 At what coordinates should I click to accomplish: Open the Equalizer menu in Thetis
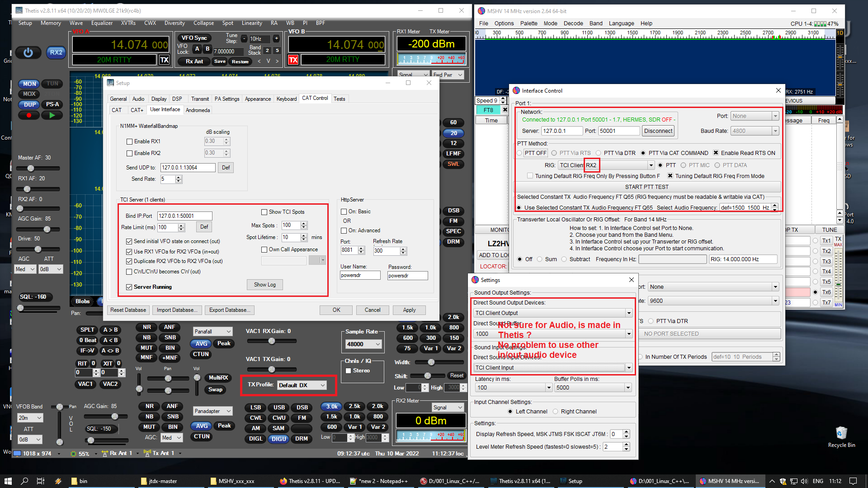coord(102,23)
